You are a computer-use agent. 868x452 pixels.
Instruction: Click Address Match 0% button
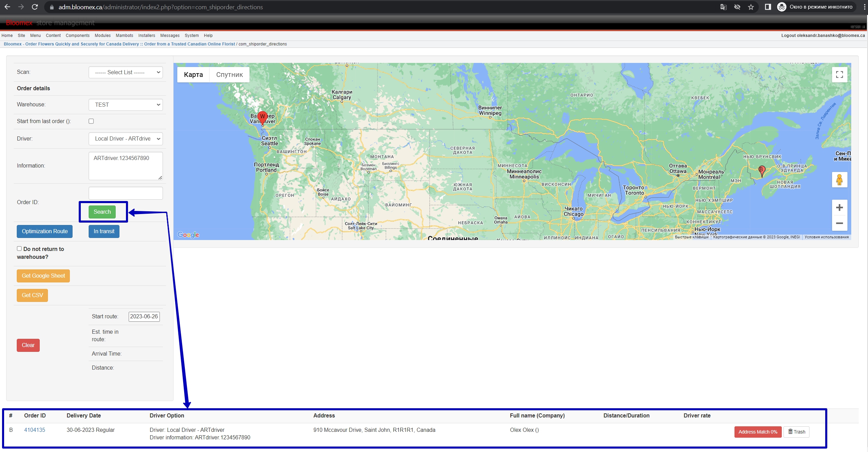pos(758,432)
